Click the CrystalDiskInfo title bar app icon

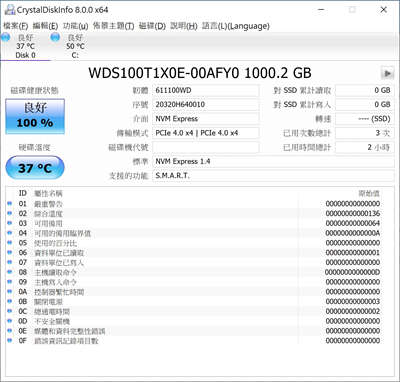pyautogui.click(x=10, y=10)
